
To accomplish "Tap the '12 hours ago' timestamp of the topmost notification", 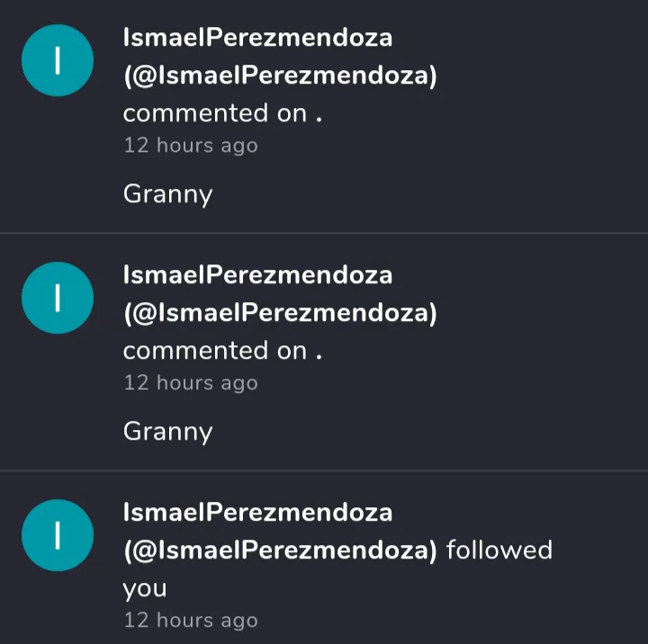I will [190, 146].
